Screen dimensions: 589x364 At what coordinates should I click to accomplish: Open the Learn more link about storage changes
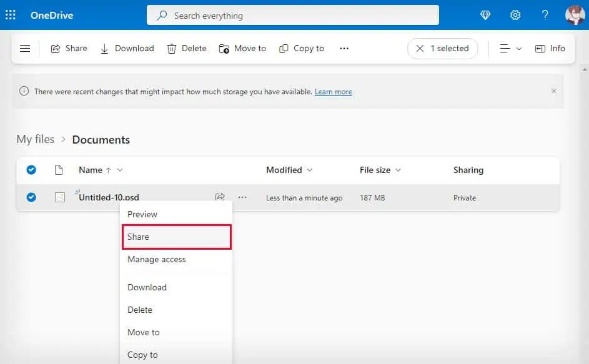[x=333, y=91]
